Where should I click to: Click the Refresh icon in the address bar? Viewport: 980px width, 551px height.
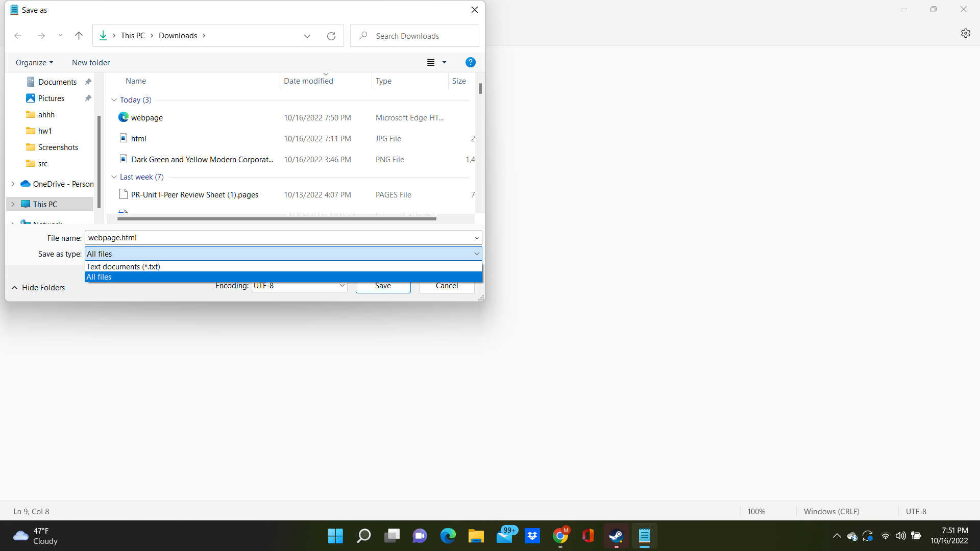pos(331,36)
